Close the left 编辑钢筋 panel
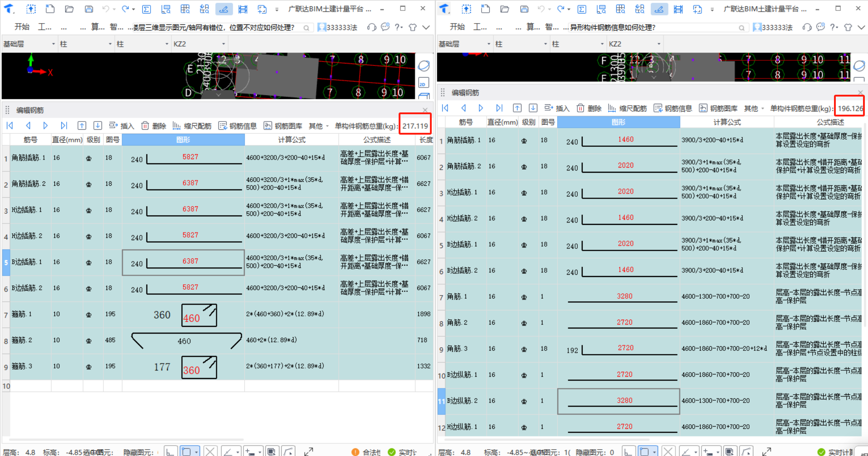The height and width of the screenshot is (456, 868). click(425, 110)
